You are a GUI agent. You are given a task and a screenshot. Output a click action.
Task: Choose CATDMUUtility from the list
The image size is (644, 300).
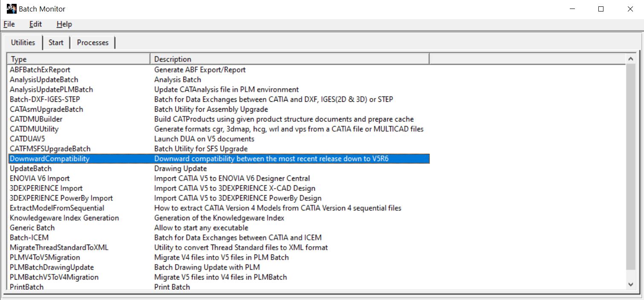pos(34,129)
